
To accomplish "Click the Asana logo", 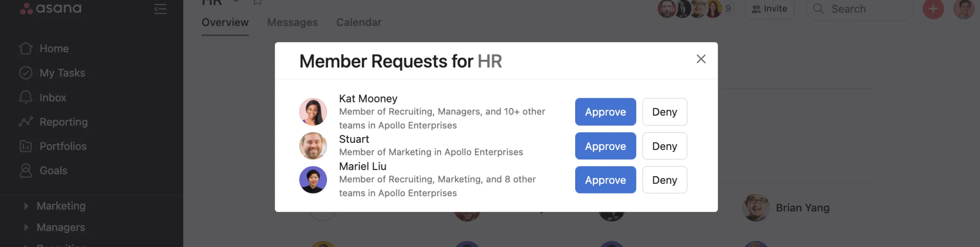I will 51,8.
